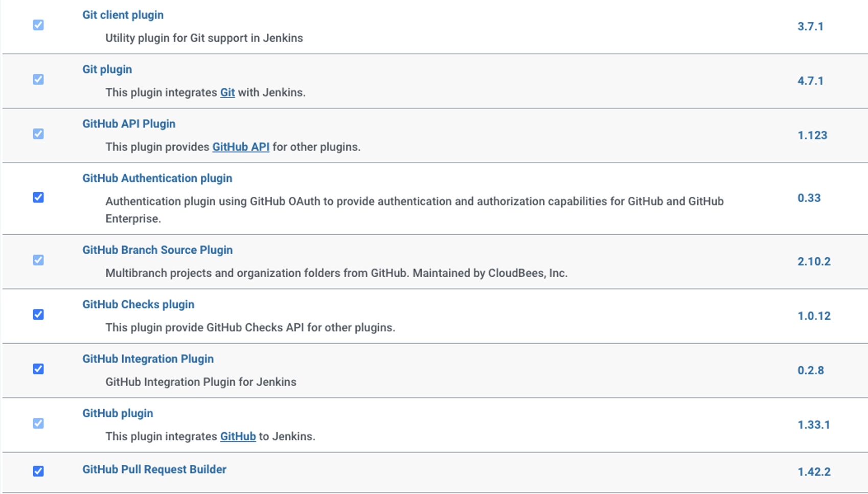Toggle the checkbox for the 1.33.1 GitHub plugin
Screen dimensions: 868x494
[38, 423]
